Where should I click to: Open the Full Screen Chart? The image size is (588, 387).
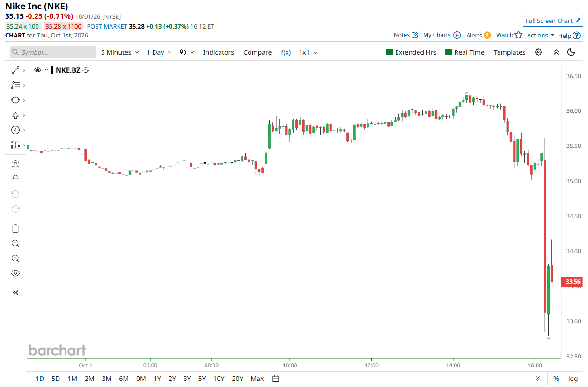point(553,21)
